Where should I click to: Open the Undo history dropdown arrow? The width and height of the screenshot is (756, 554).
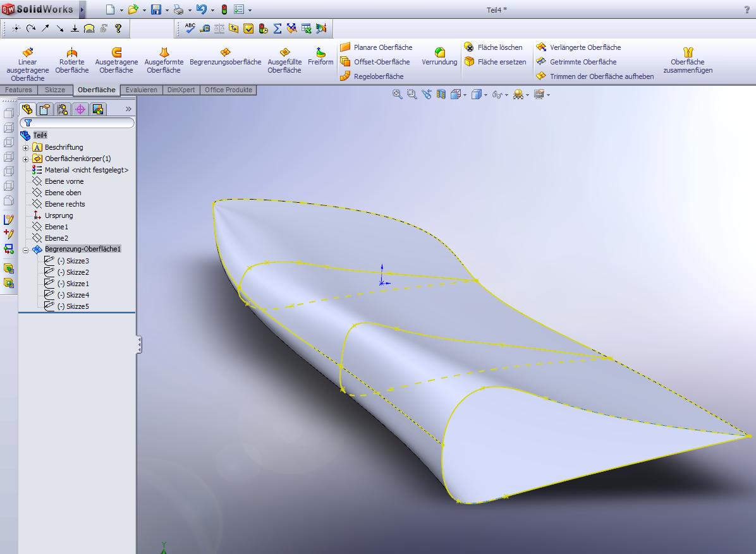212,10
